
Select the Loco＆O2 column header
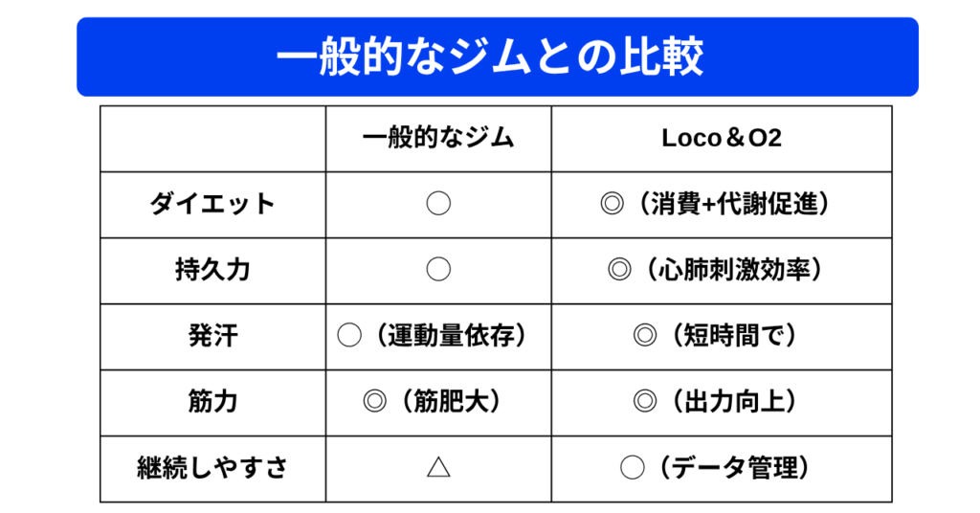pos(722,138)
